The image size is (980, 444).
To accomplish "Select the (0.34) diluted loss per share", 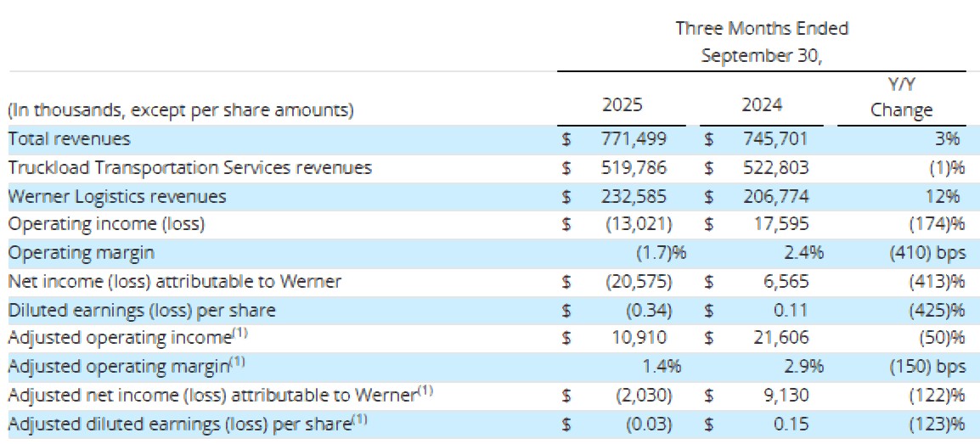I will coord(649,310).
